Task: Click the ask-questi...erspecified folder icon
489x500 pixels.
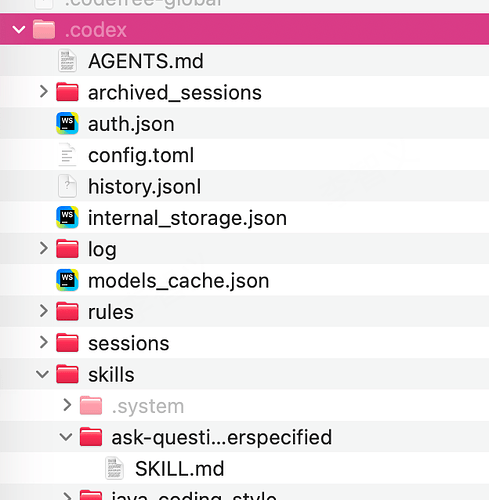Action: coord(91,436)
